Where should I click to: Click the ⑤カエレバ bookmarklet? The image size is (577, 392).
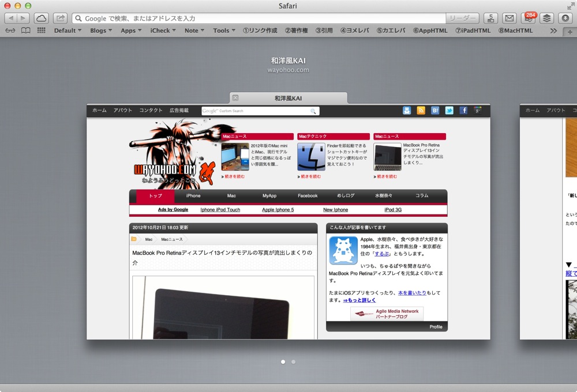(391, 31)
